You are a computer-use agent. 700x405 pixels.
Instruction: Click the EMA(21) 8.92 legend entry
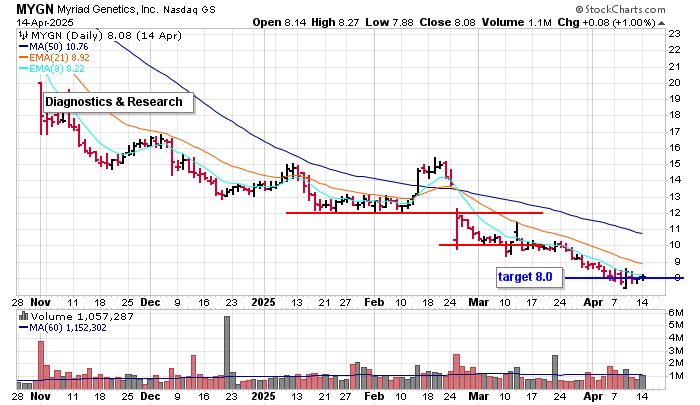[x=54, y=58]
